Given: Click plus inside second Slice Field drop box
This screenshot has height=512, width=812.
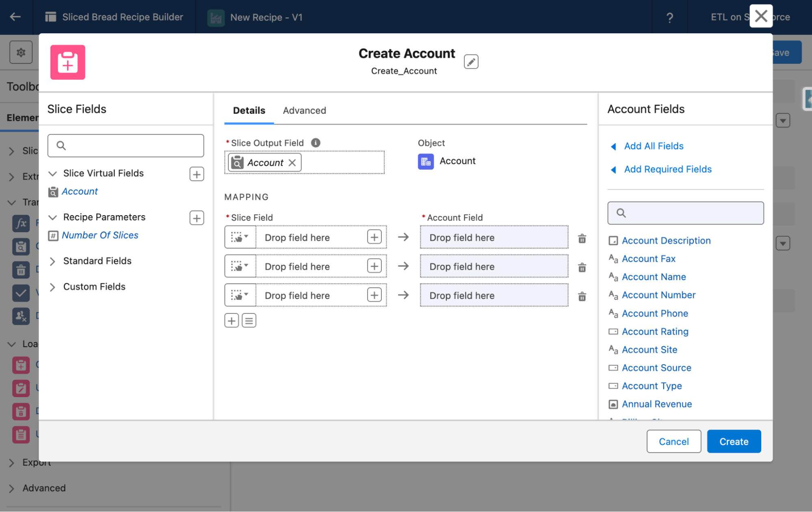Looking at the screenshot, I should (374, 266).
